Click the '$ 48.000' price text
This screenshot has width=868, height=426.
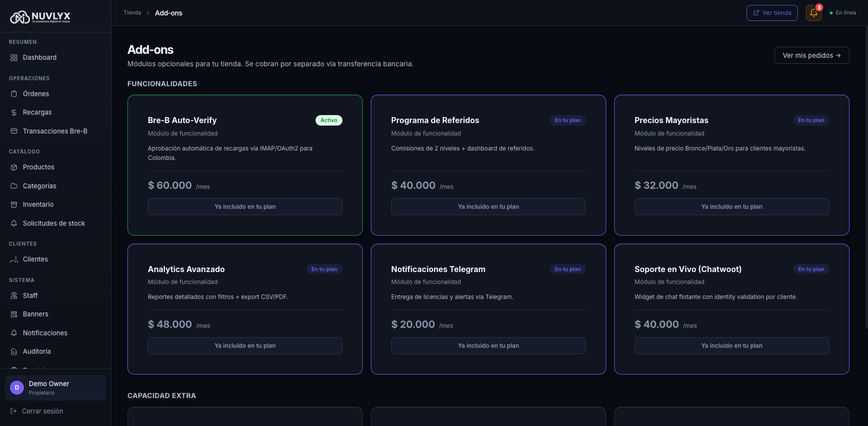click(170, 324)
